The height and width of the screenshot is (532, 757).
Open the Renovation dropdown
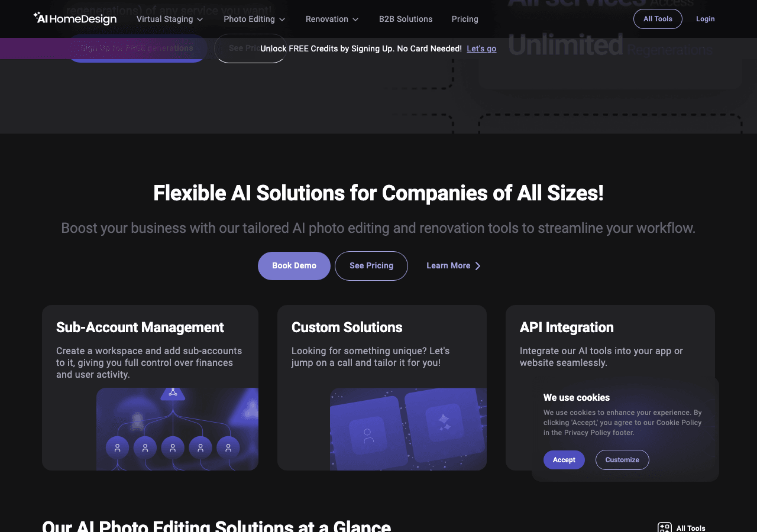click(332, 19)
